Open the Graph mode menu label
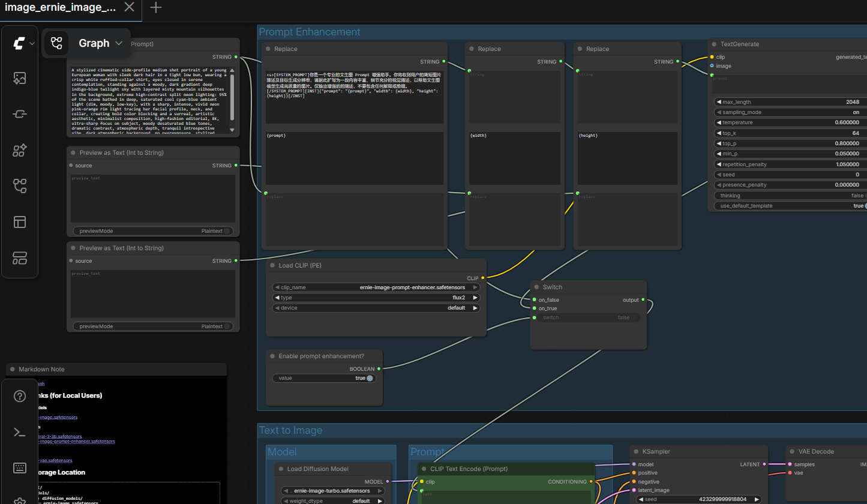Image resolution: width=867 pixels, height=504 pixels. tap(94, 43)
